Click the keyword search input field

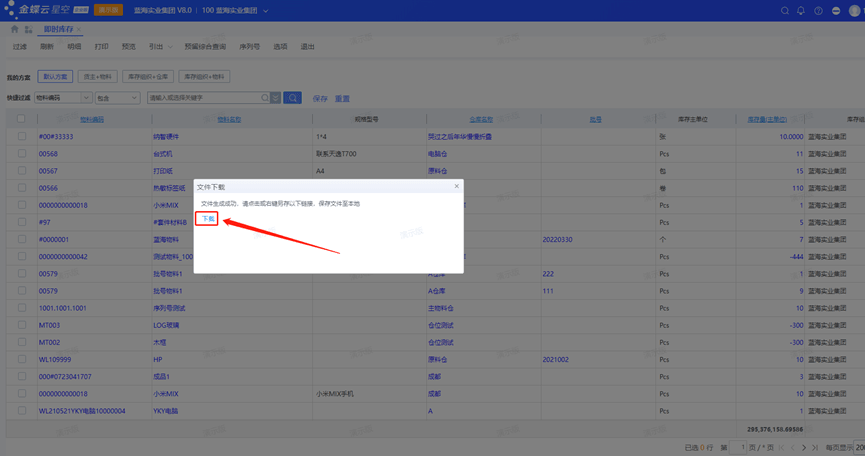point(205,98)
